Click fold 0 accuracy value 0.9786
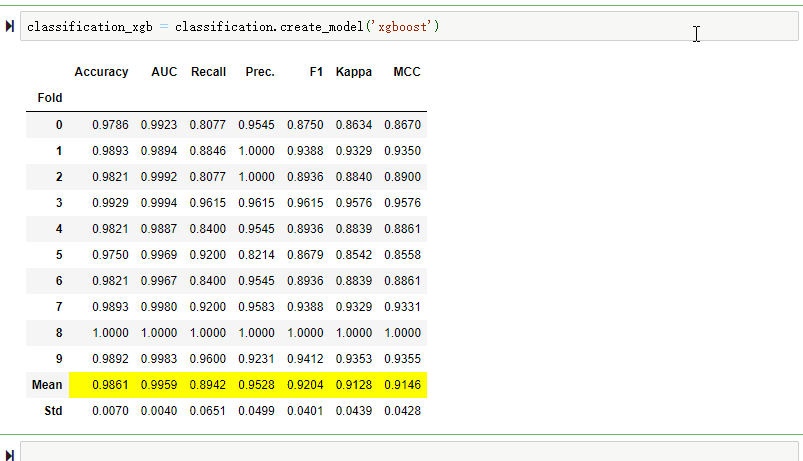 [x=110, y=125]
